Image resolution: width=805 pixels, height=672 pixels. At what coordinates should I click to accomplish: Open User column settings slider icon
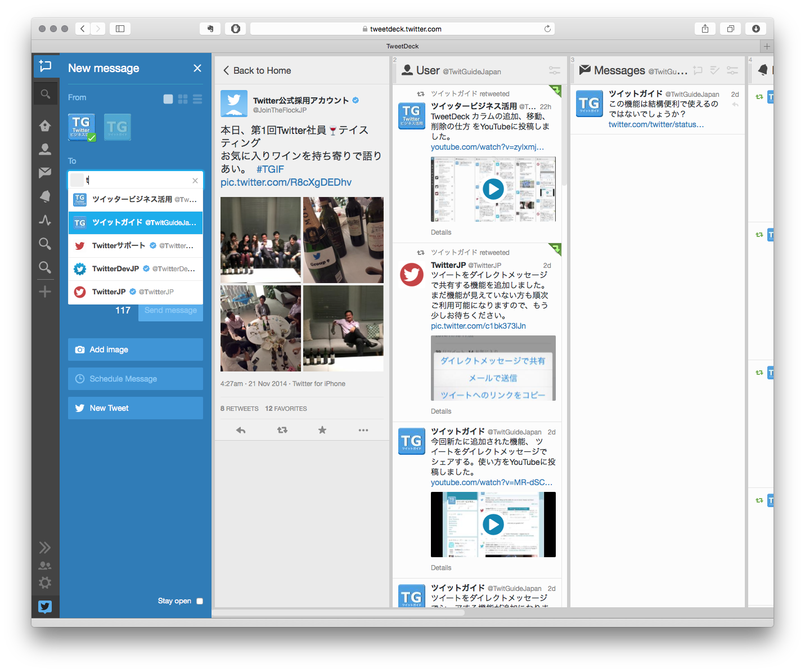coord(555,70)
